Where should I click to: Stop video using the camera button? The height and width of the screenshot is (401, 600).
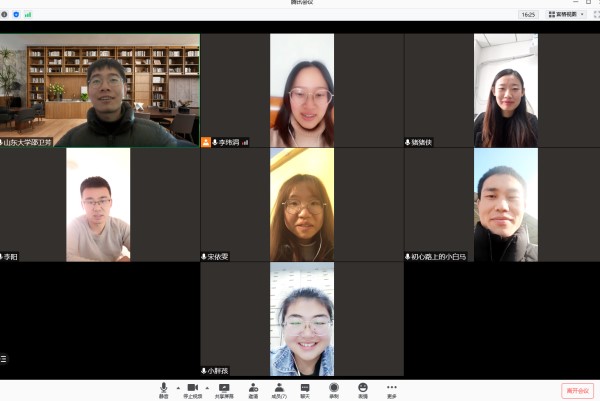(192, 388)
